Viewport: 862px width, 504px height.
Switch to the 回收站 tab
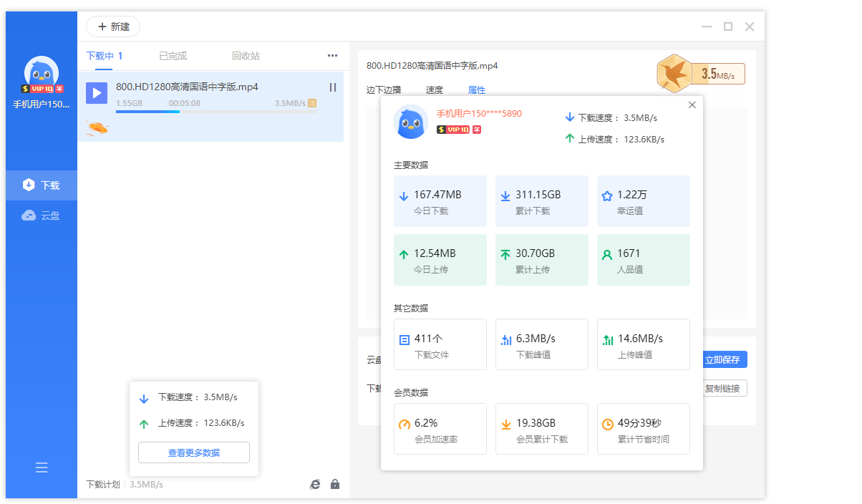(x=246, y=56)
